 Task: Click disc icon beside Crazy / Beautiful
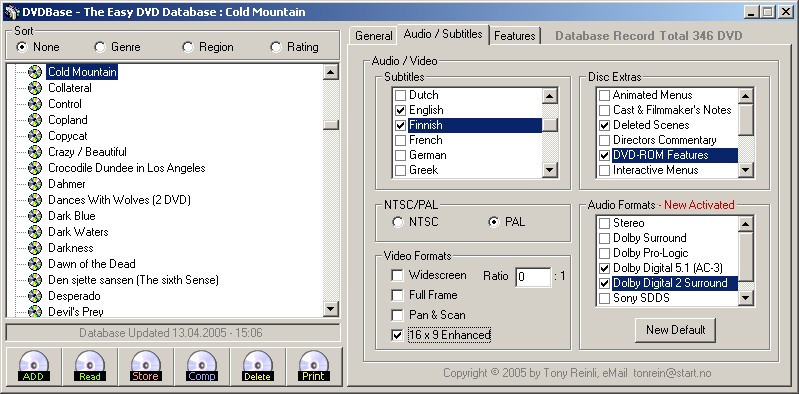pyautogui.click(x=35, y=152)
